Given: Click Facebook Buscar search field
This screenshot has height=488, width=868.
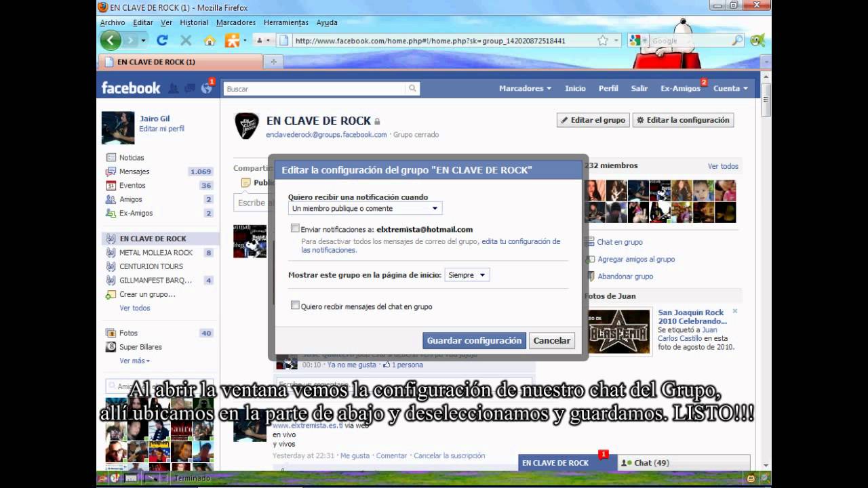Looking at the screenshot, I should [314, 89].
